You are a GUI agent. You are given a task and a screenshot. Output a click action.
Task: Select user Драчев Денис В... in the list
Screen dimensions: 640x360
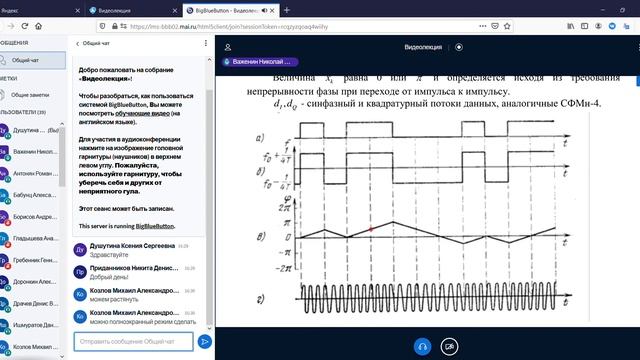pyautogui.click(x=29, y=303)
